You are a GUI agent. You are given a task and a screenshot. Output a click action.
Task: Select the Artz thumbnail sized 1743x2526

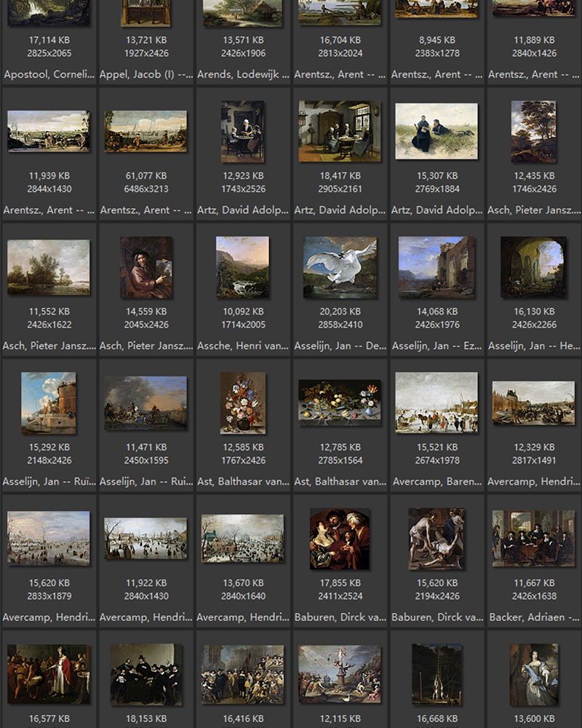coord(242,131)
